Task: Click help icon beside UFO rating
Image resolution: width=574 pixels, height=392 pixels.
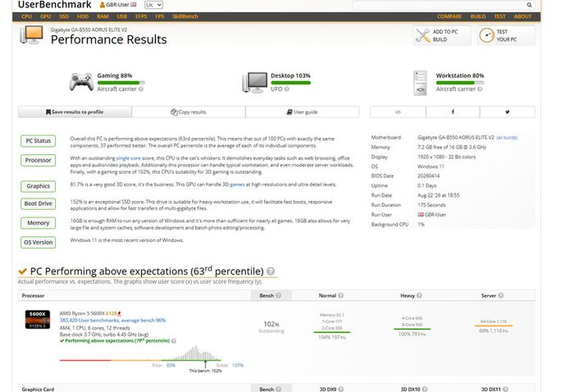Action: (287, 89)
